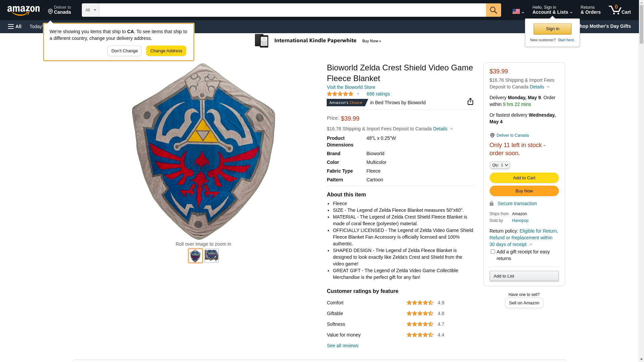Click the Deliver to Canada location pin

coord(492,135)
